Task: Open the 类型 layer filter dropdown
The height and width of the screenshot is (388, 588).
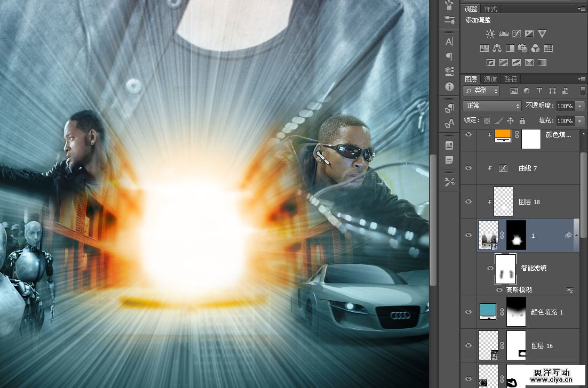Action: [x=481, y=91]
